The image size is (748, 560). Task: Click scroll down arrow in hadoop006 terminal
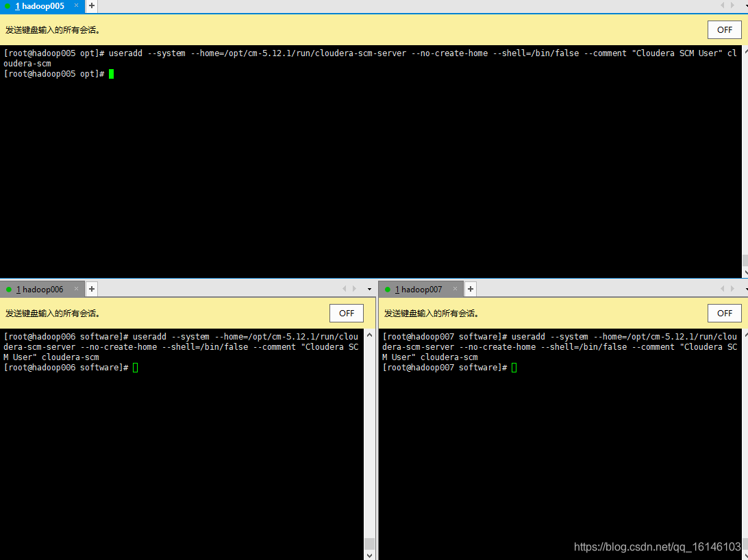pos(369,555)
